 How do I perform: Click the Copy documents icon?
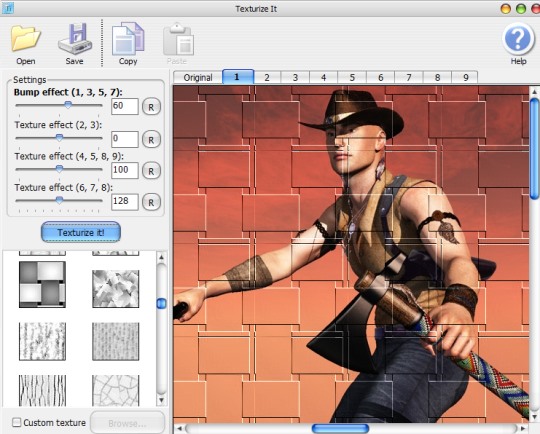click(128, 39)
